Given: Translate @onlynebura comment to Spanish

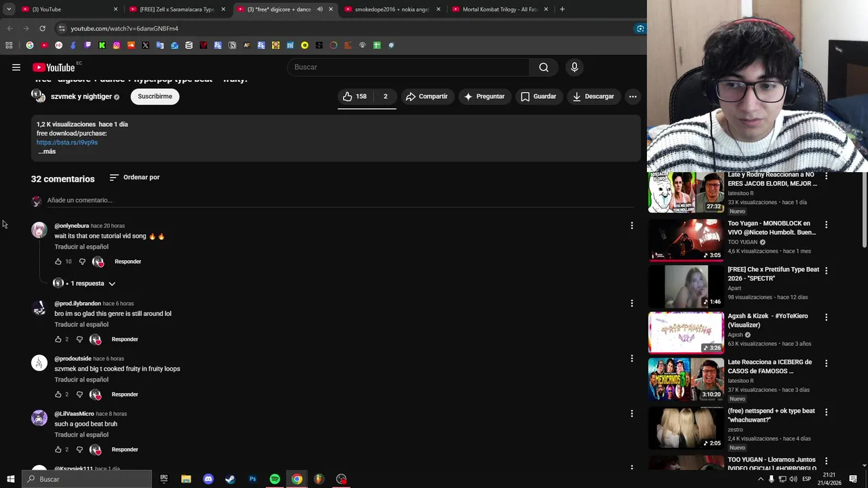Looking at the screenshot, I should [81, 247].
